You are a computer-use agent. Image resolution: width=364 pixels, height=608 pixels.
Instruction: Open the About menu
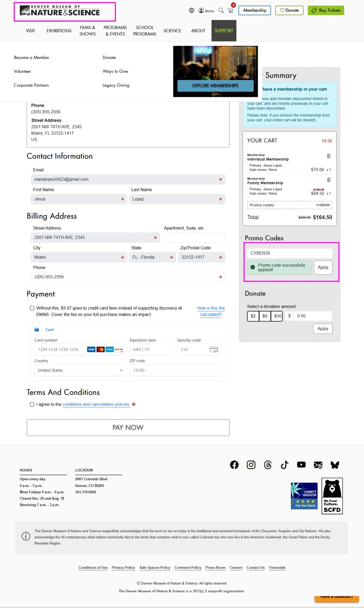point(198,31)
